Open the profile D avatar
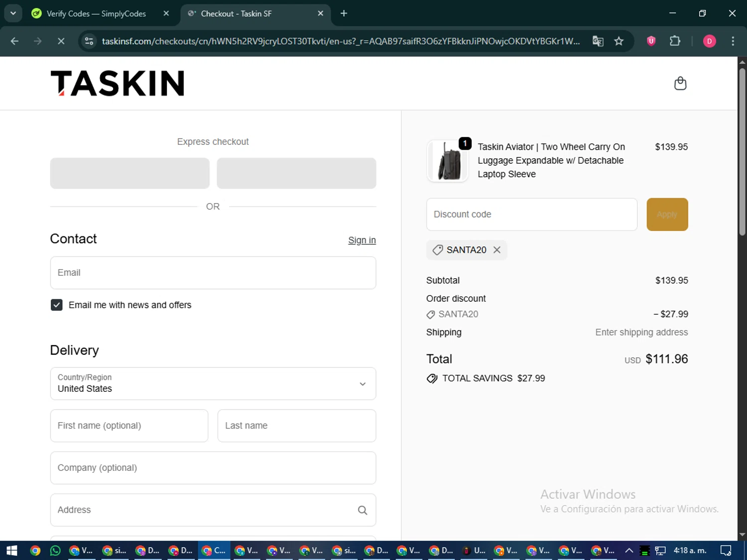Viewport: 747px width, 560px height. tap(709, 41)
